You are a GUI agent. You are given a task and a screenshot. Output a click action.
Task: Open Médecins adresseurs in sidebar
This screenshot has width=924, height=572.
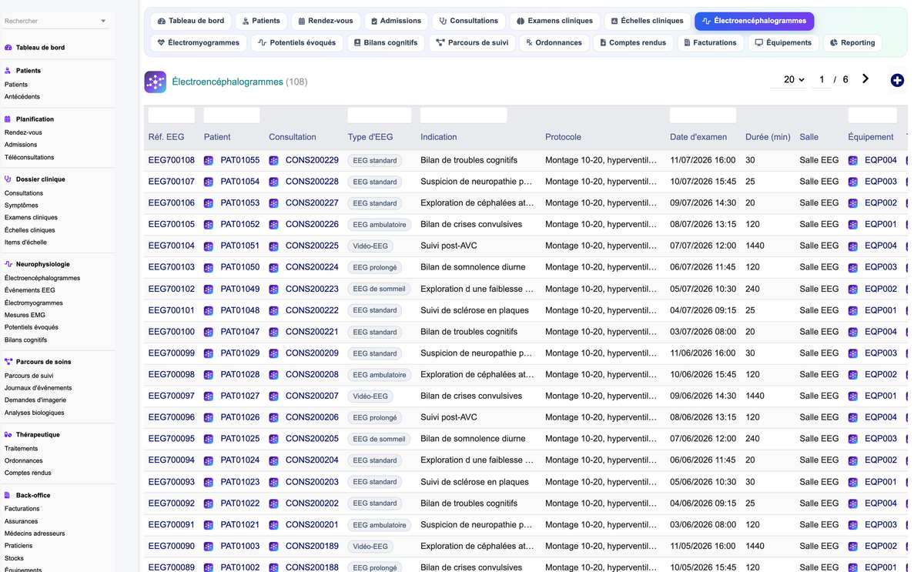coord(35,534)
